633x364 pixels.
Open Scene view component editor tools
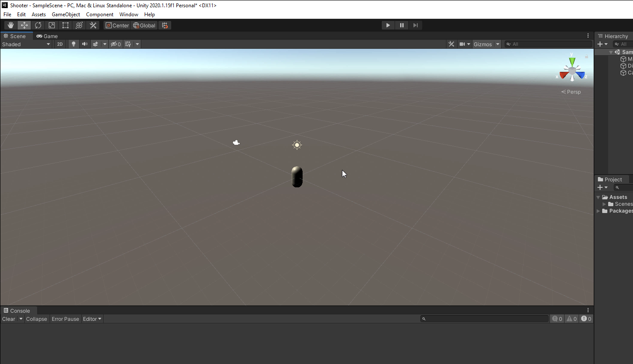pos(451,44)
